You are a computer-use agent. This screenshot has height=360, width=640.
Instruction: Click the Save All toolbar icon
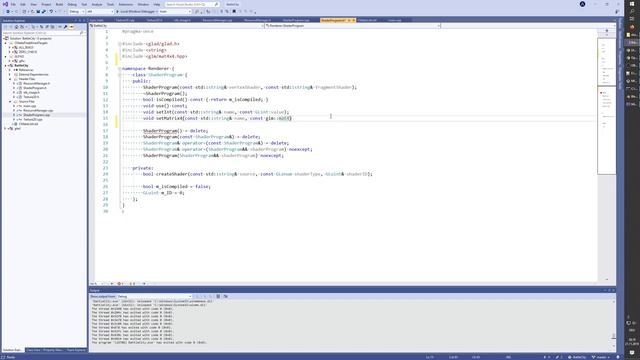pos(44,11)
